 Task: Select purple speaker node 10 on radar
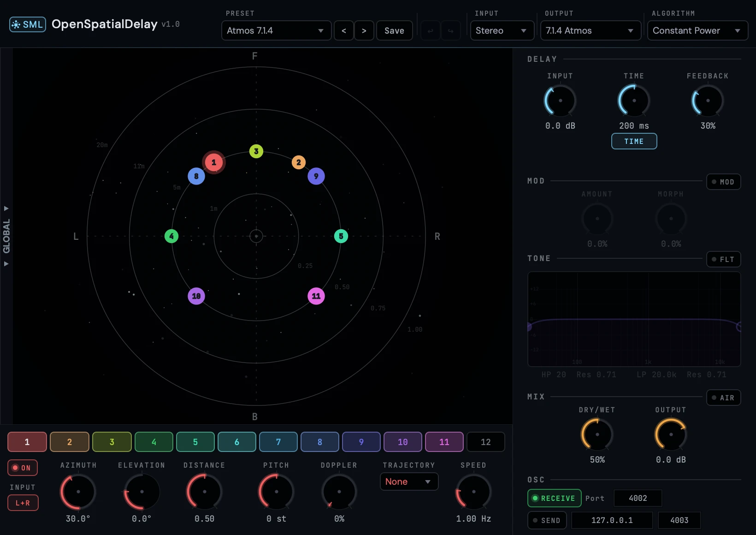(196, 296)
